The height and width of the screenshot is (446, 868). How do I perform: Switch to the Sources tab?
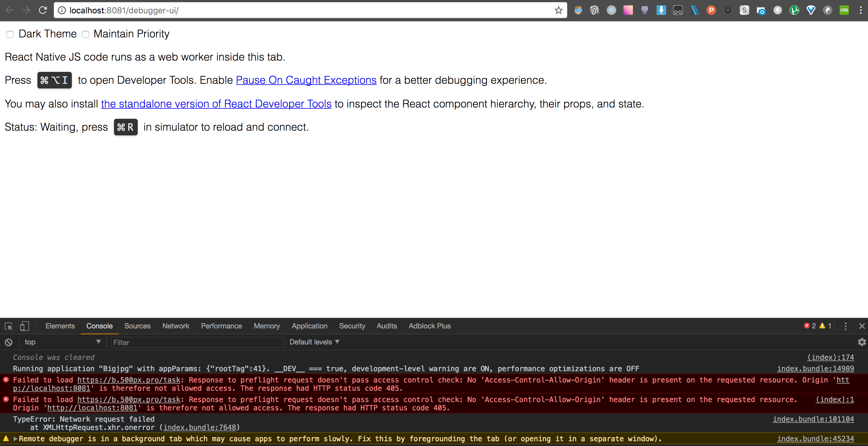coord(137,326)
